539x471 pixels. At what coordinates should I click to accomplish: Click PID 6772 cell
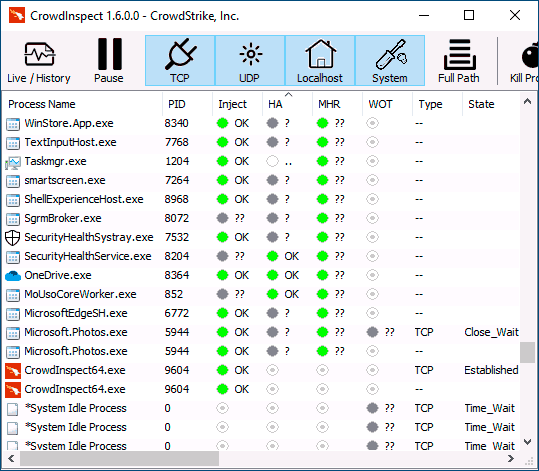pyautogui.click(x=177, y=313)
